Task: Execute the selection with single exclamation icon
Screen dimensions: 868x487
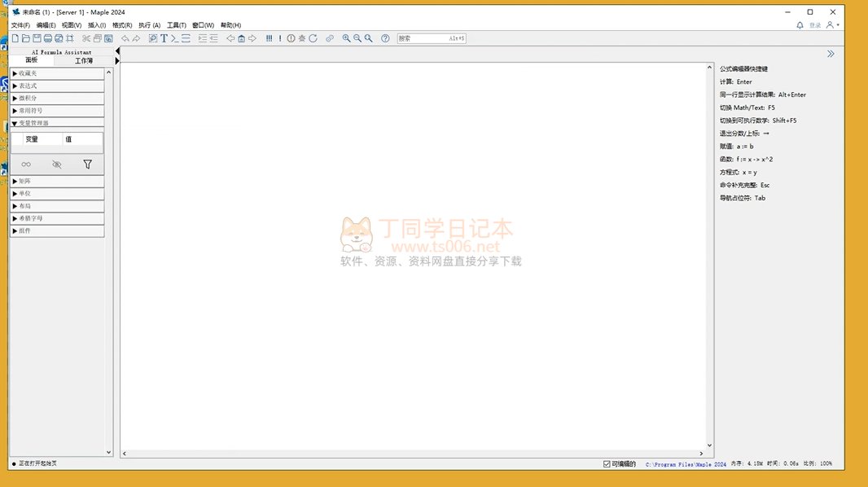Action: (280, 38)
